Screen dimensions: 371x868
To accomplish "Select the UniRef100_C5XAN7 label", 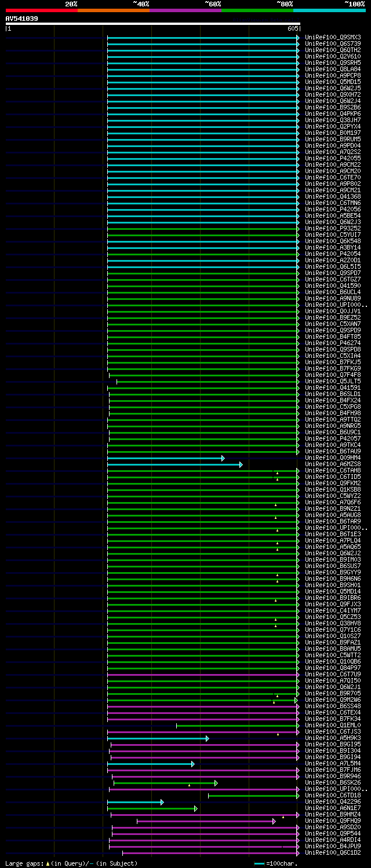I will tap(333, 324).
